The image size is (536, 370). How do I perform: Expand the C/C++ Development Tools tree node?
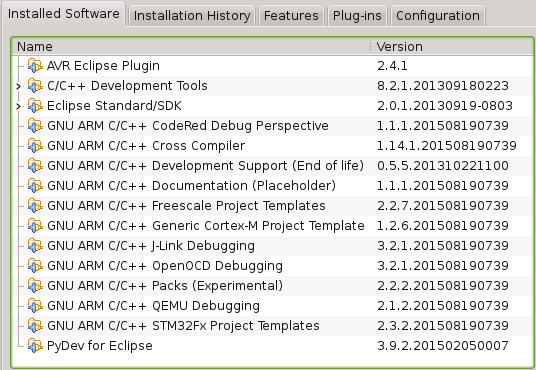point(19,86)
